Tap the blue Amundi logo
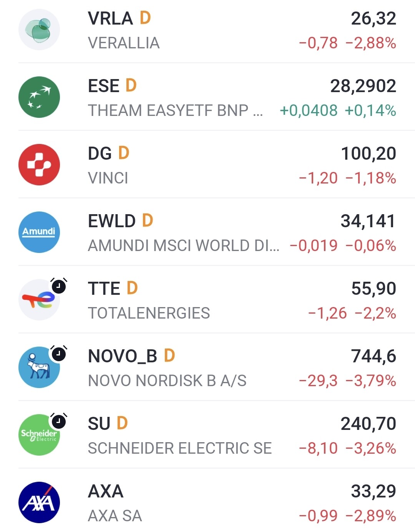The width and height of the screenshot is (415, 532). [x=39, y=232]
